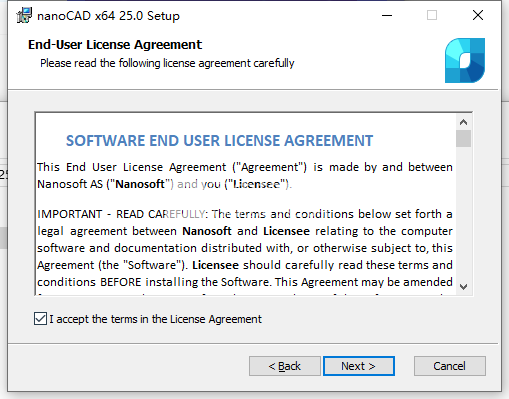Image resolution: width=509 pixels, height=399 pixels.
Task: Click the 'This End User License Agreement' paragraph
Action: pyautogui.click(x=245, y=175)
